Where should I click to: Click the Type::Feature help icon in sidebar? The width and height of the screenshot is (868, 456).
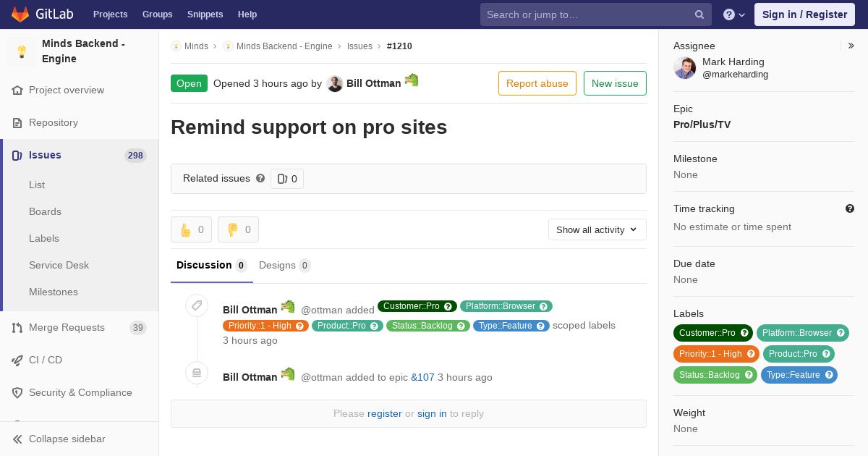pos(829,375)
